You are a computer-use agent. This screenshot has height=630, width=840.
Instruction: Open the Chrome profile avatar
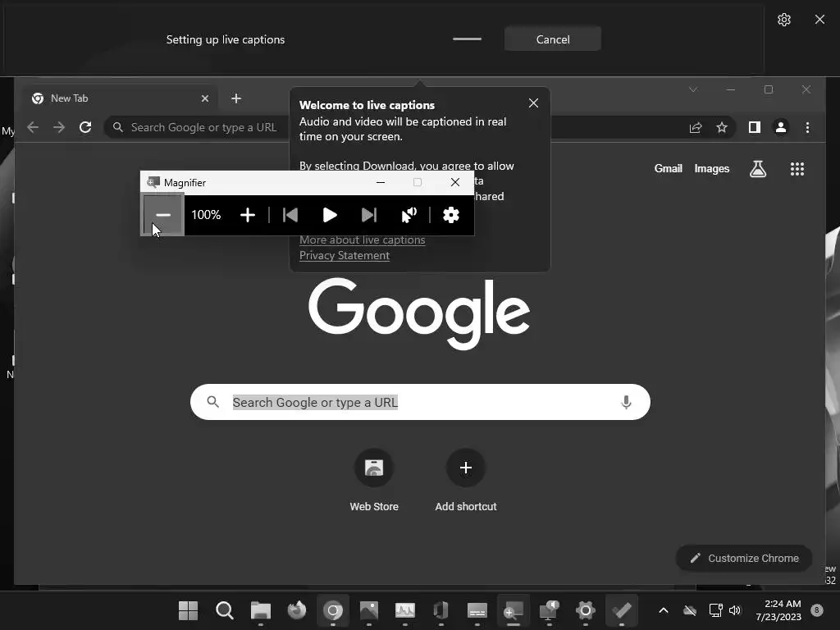pos(781,127)
